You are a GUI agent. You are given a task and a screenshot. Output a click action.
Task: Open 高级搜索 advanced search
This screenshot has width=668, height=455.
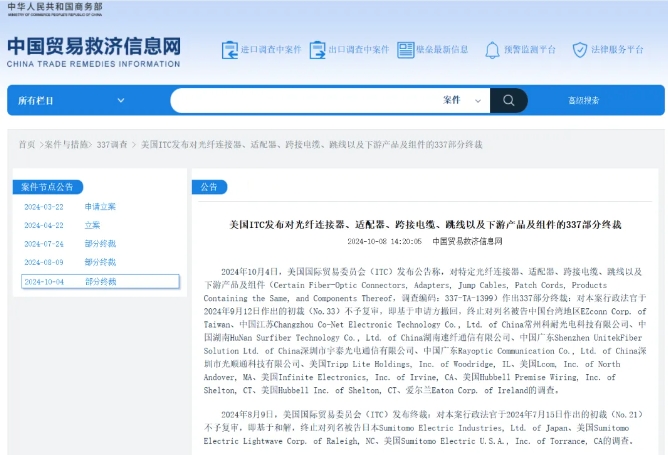[x=584, y=100]
